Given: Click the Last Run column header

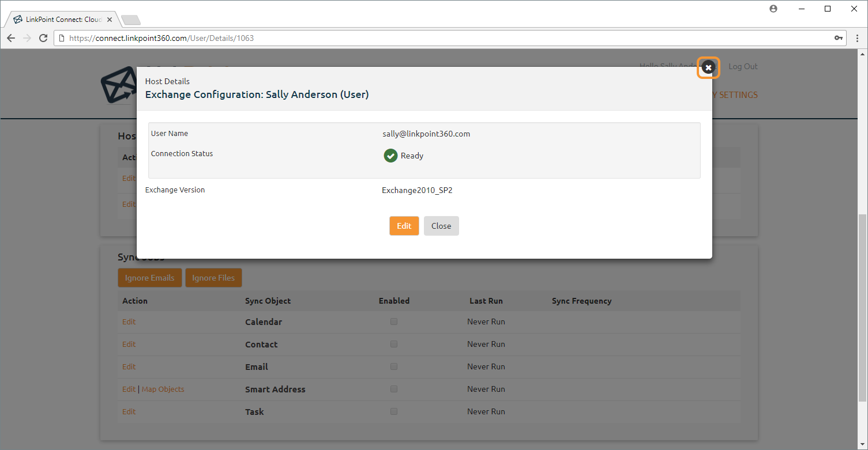Looking at the screenshot, I should (486, 301).
